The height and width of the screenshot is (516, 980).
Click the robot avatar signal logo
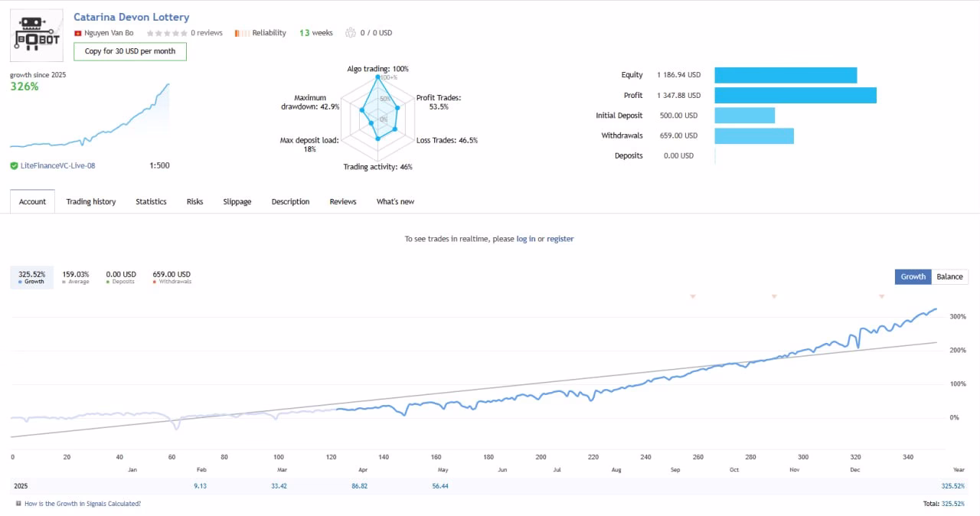pos(37,35)
